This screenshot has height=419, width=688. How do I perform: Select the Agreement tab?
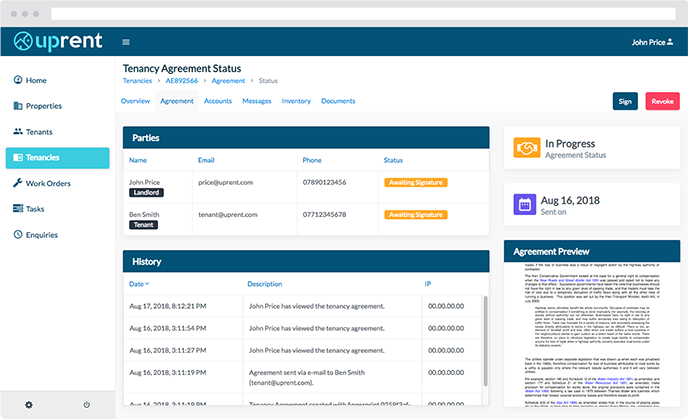pyautogui.click(x=177, y=101)
